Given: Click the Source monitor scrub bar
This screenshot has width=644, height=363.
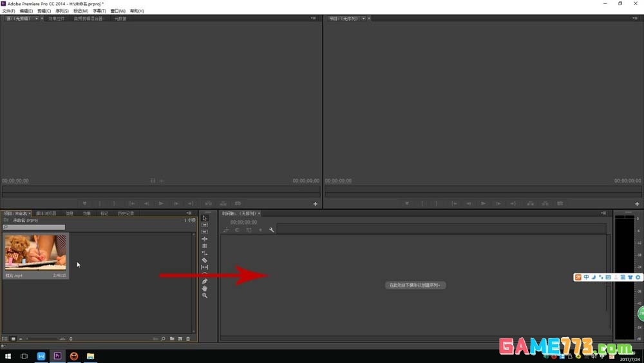Looking at the screenshot, I should (161, 190).
